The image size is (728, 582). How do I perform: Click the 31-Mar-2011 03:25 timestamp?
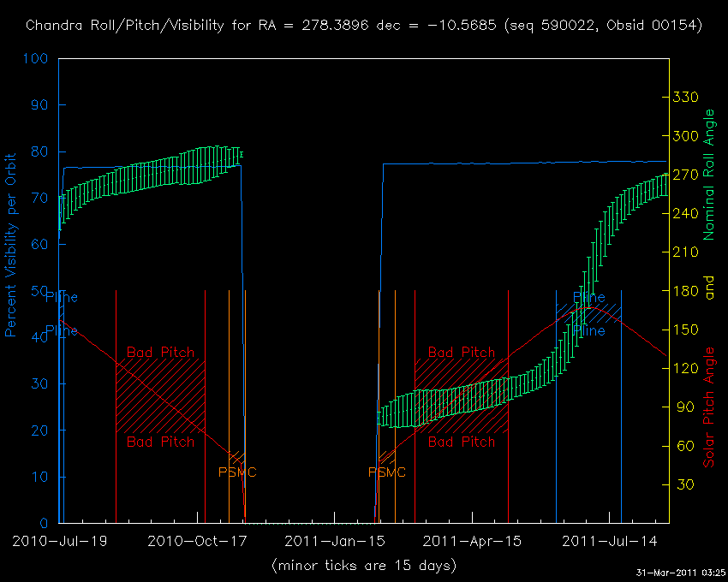(x=680, y=573)
